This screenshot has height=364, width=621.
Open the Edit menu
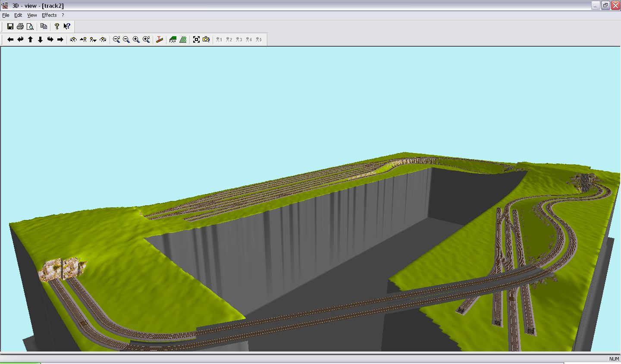pyautogui.click(x=18, y=15)
